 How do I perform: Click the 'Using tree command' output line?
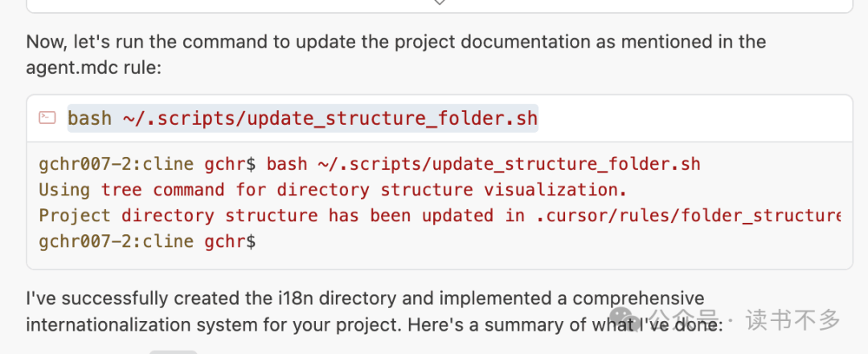pos(332,190)
